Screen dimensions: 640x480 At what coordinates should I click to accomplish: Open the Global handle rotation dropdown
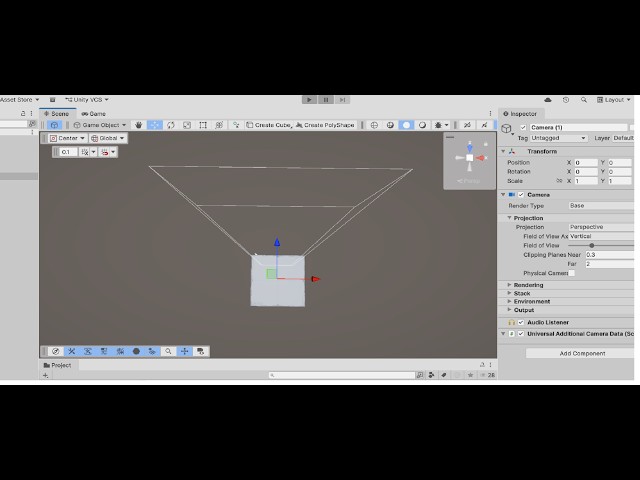(108, 138)
